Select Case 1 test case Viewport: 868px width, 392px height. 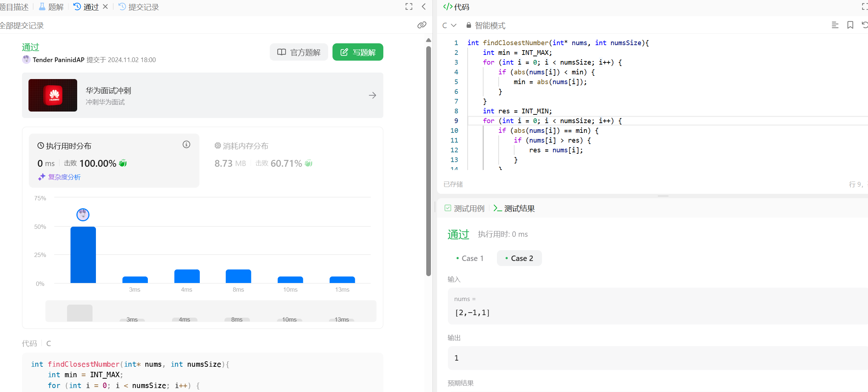pos(470,258)
